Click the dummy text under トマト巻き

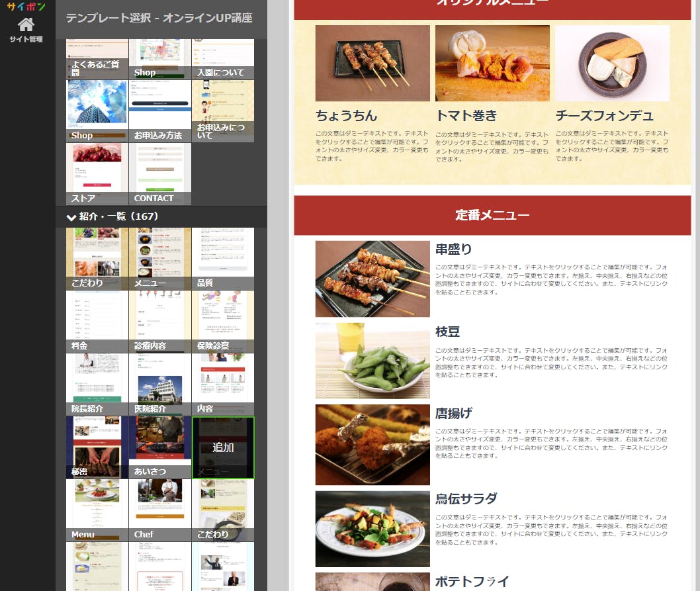point(492,147)
